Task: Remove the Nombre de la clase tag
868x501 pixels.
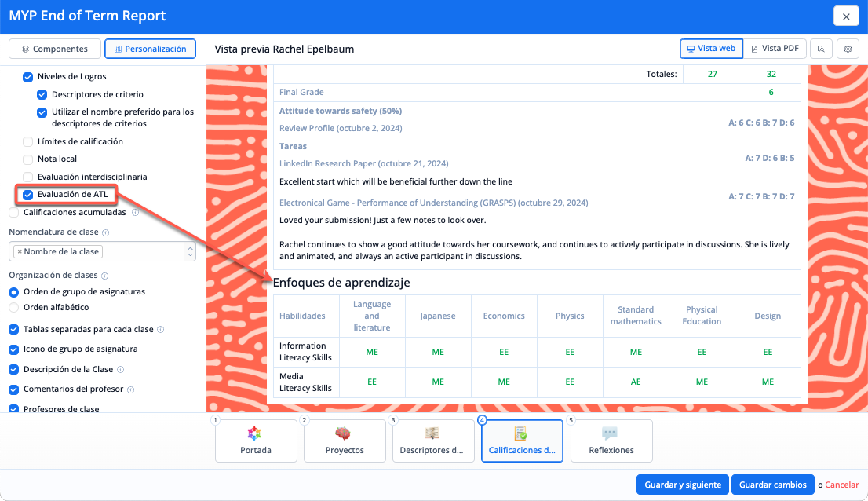Action: [x=19, y=252]
